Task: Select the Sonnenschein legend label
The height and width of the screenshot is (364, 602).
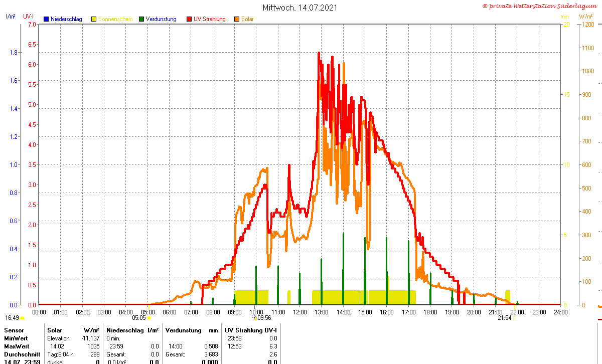Action: (x=115, y=19)
